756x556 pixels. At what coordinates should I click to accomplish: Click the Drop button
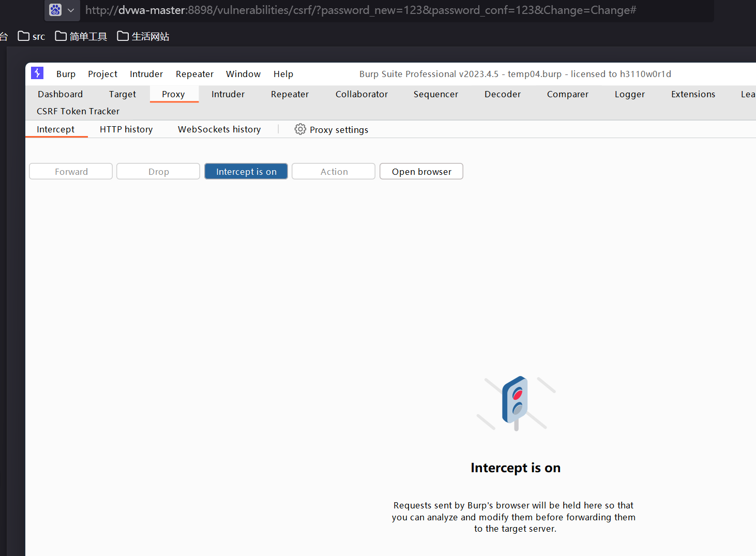(x=158, y=171)
